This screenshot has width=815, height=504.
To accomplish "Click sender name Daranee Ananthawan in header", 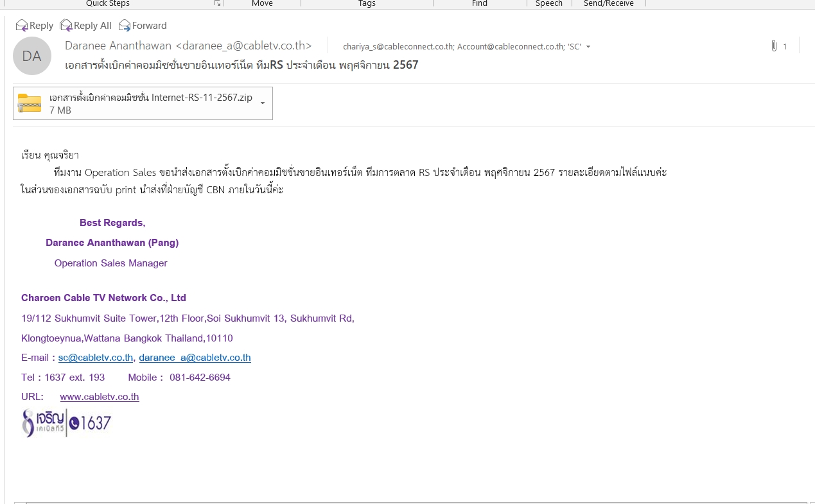I will click(118, 46).
